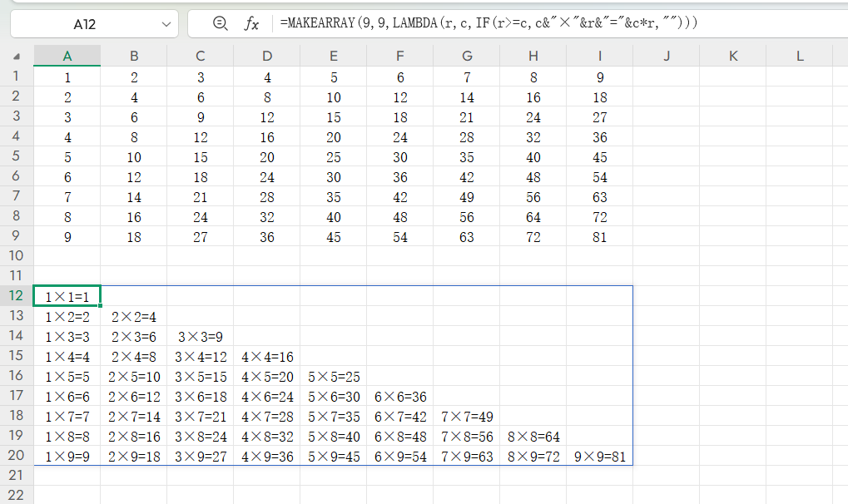
Task: Click cell E5 with value 25
Action: [334, 157]
